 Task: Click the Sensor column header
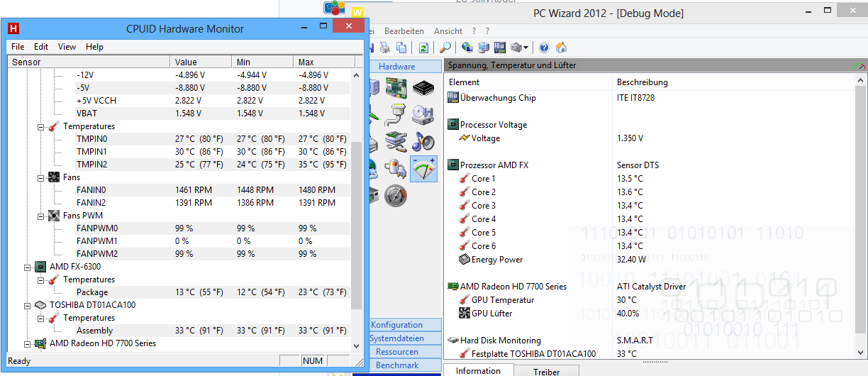tap(89, 62)
